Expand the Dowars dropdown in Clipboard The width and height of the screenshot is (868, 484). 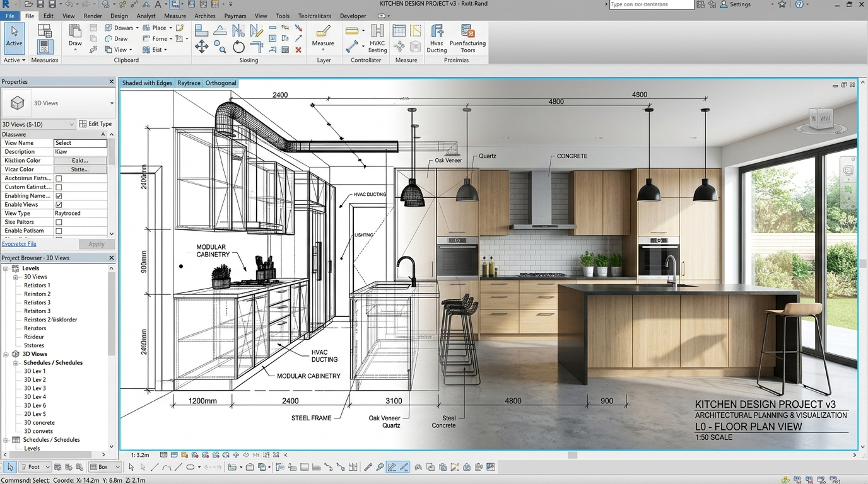pos(137,28)
